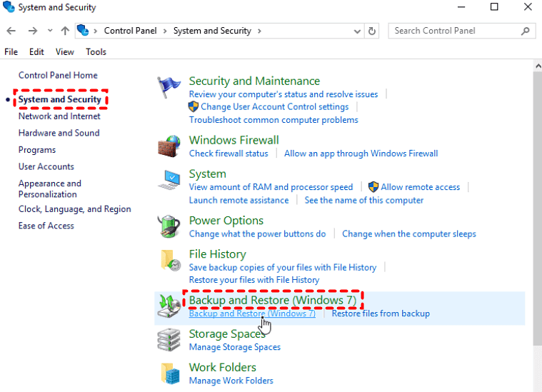
Task: Click the Backup and Restore icon
Action: tap(169, 306)
